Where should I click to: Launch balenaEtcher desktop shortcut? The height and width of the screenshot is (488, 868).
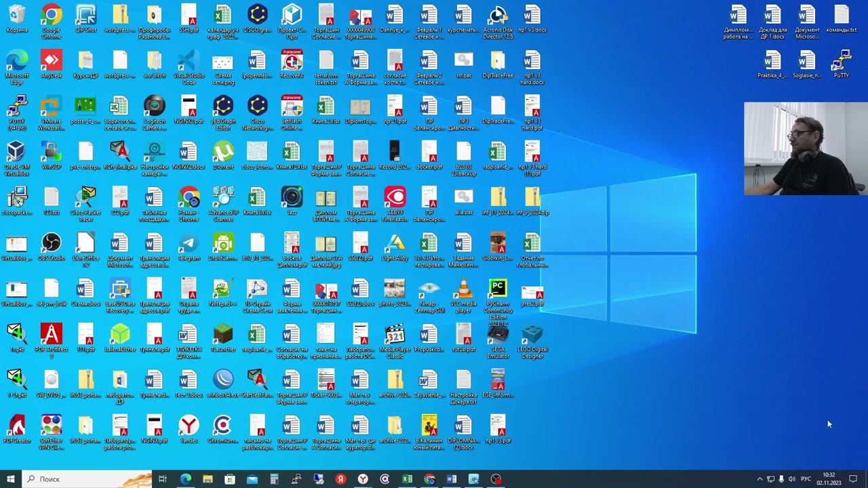[x=120, y=338]
